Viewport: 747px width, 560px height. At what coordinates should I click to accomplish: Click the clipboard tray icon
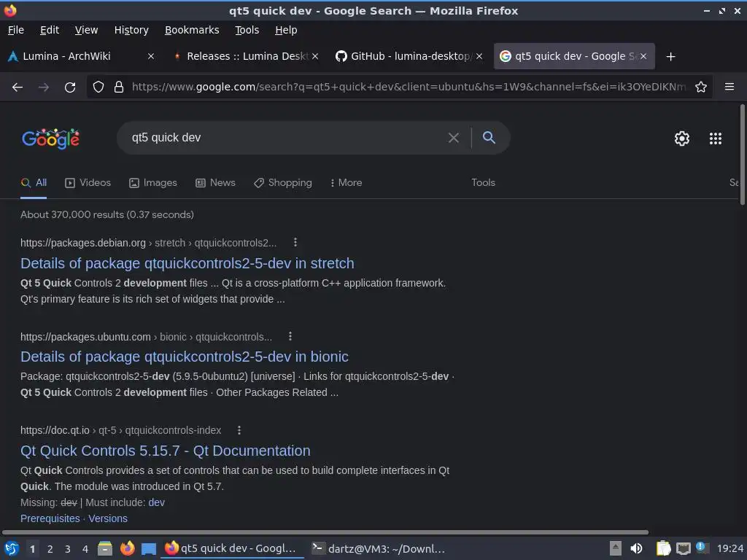tap(663, 548)
